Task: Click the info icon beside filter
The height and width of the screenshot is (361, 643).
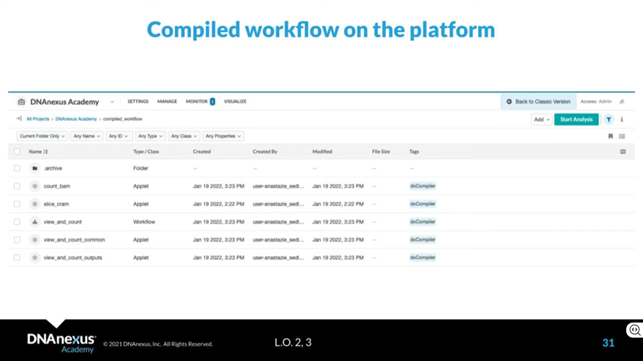Action: tap(622, 119)
